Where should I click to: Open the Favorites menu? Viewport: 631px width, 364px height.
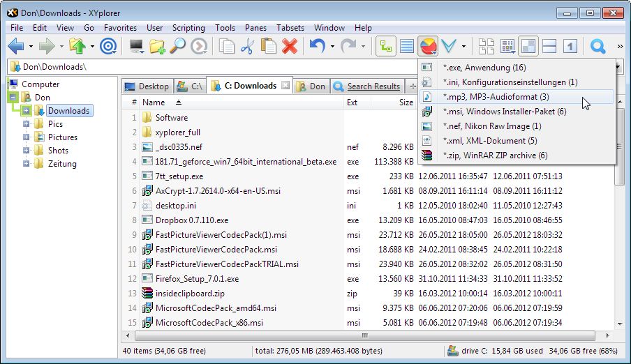[120, 28]
